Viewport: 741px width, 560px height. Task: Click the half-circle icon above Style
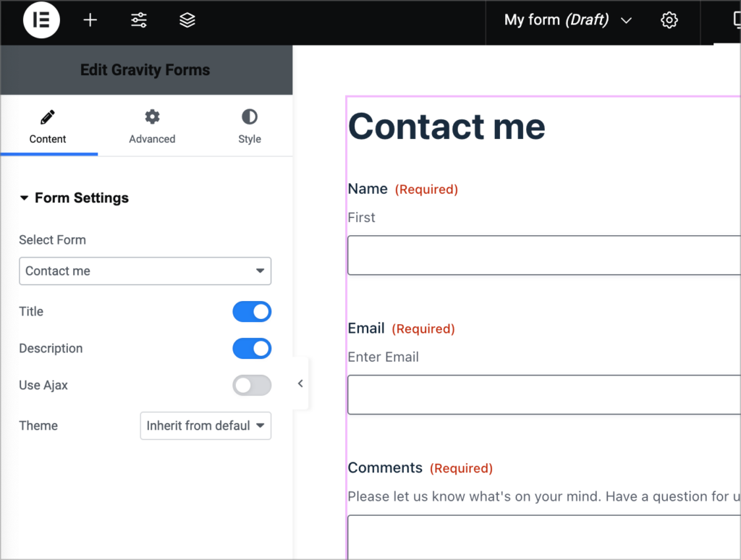click(249, 117)
